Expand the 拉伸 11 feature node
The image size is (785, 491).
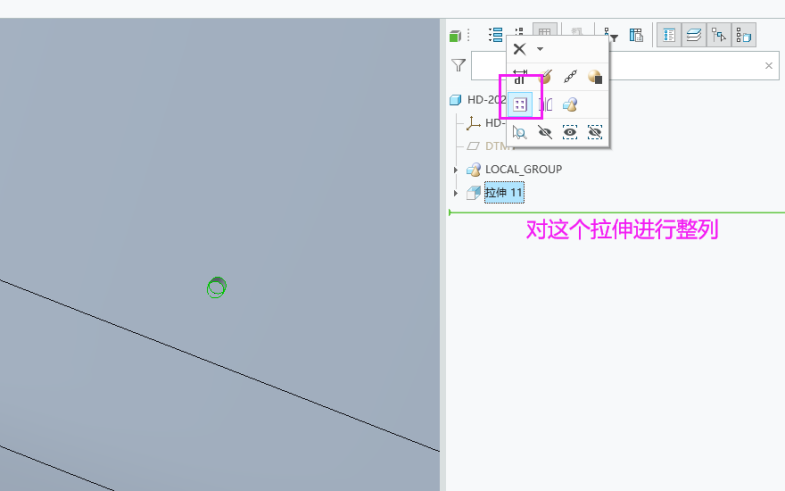[x=456, y=192]
